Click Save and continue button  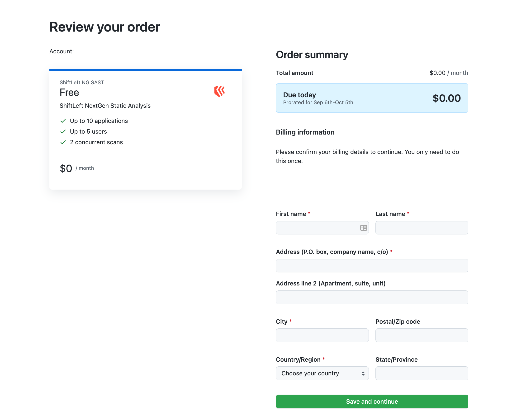point(372,401)
